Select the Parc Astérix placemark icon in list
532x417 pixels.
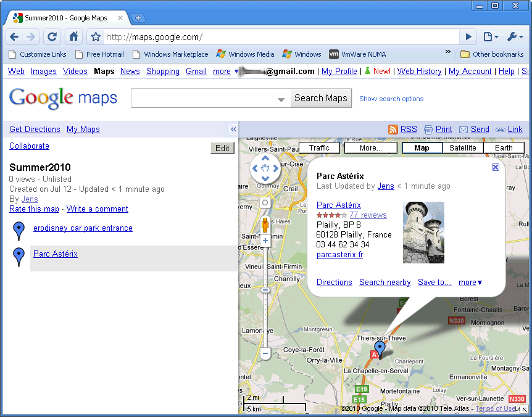(x=19, y=257)
